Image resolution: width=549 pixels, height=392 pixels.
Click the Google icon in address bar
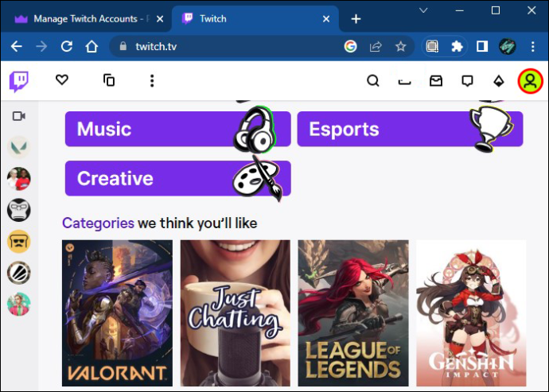tap(350, 46)
